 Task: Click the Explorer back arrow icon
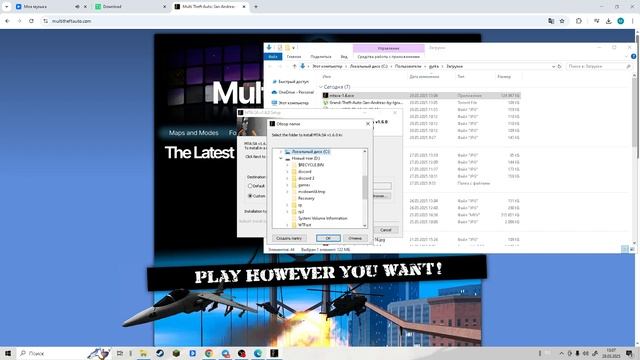coord(270,66)
